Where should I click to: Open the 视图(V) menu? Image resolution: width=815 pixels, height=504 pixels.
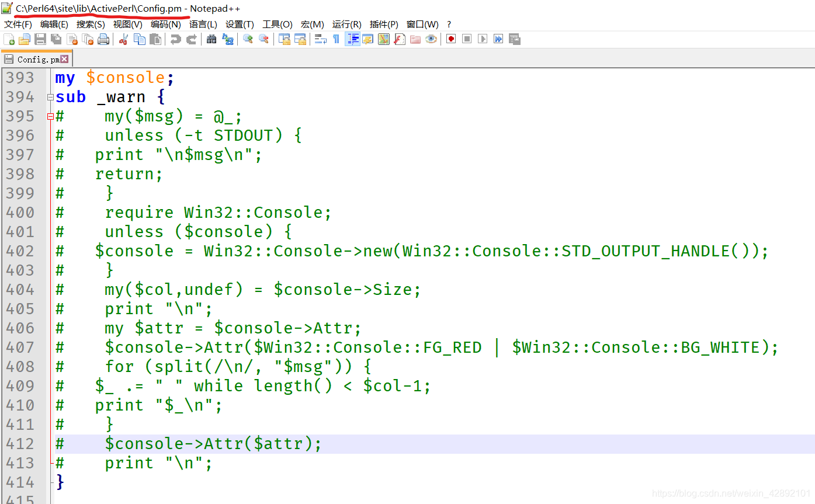pos(127,25)
